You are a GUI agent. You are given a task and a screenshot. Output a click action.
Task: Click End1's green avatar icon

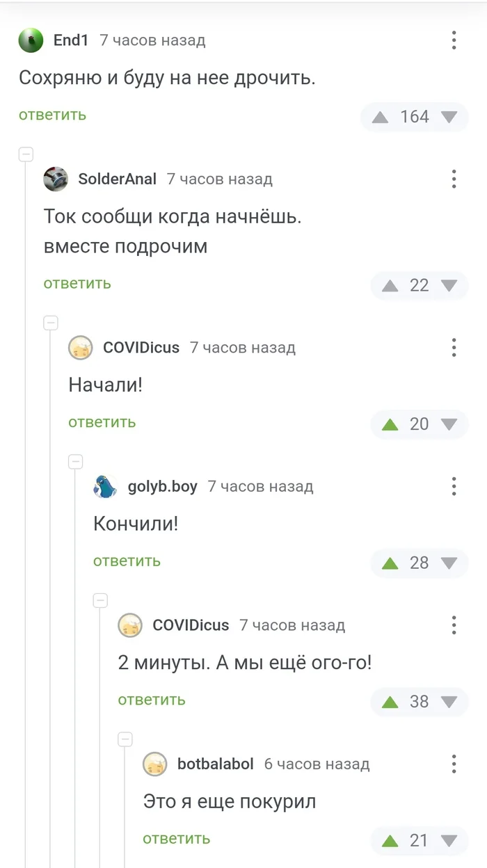[29, 40]
